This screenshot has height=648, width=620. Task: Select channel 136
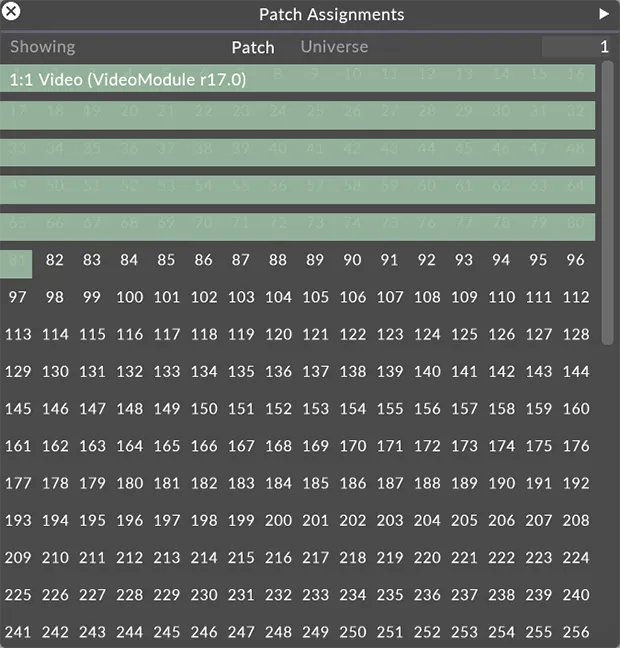coord(279,372)
